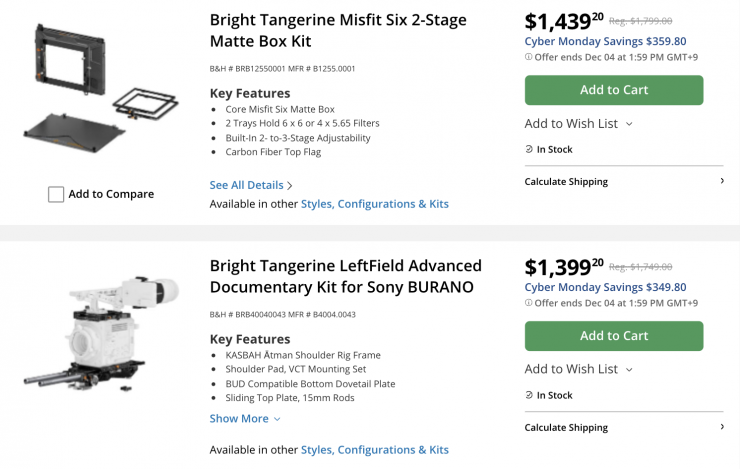Open Misfit Six Add to Wish List dropdown
Image resolution: width=740 pixels, height=469 pixels.
tap(578, 123)
